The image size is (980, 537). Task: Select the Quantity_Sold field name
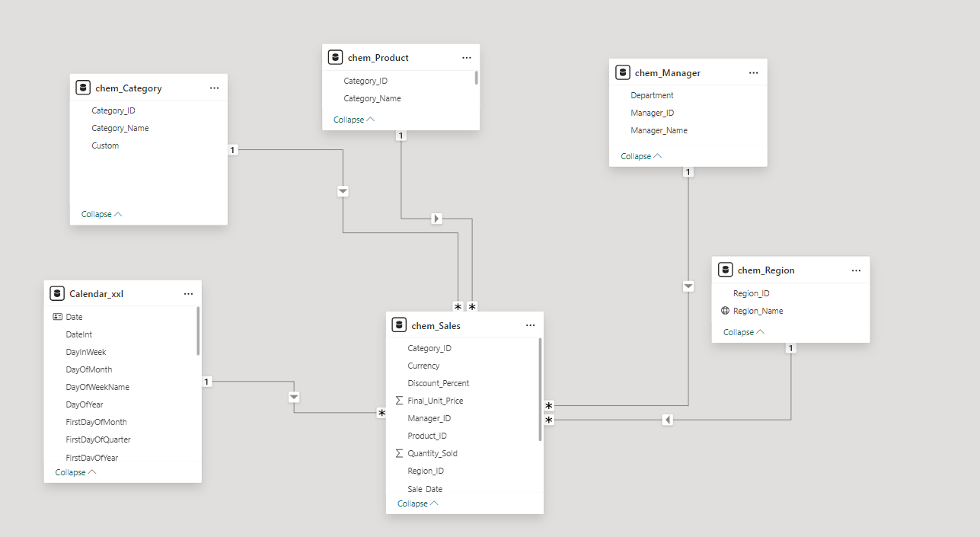(433, 453)
